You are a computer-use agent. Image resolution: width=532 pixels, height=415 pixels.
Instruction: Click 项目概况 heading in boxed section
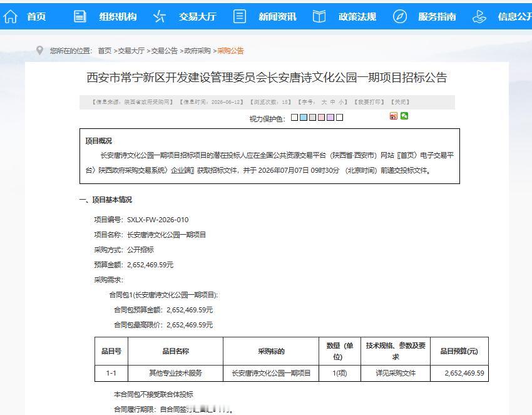[98, 141]
